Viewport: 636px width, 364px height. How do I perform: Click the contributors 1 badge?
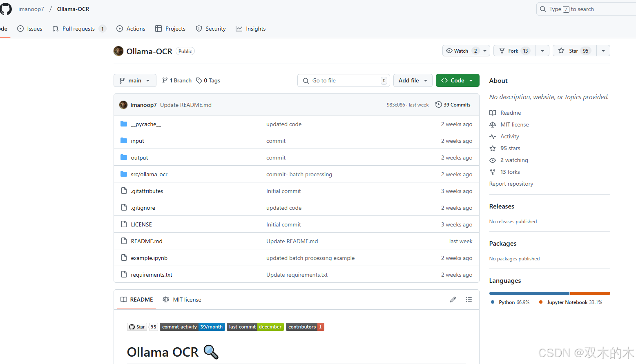(305, 327)
